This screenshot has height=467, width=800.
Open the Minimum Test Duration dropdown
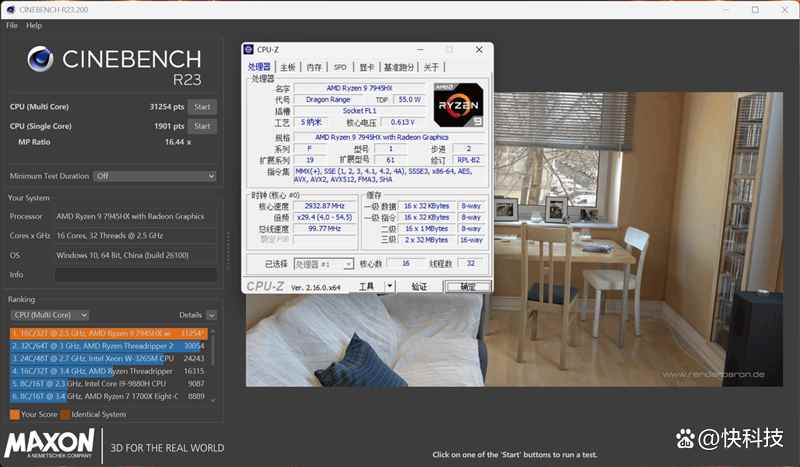point(155,176)
